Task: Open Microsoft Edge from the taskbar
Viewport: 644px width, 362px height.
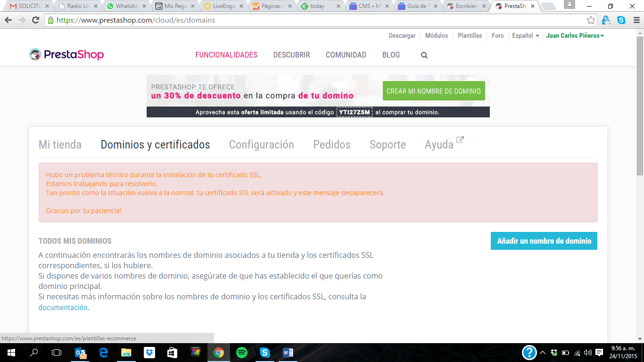Action: (103, 353)
